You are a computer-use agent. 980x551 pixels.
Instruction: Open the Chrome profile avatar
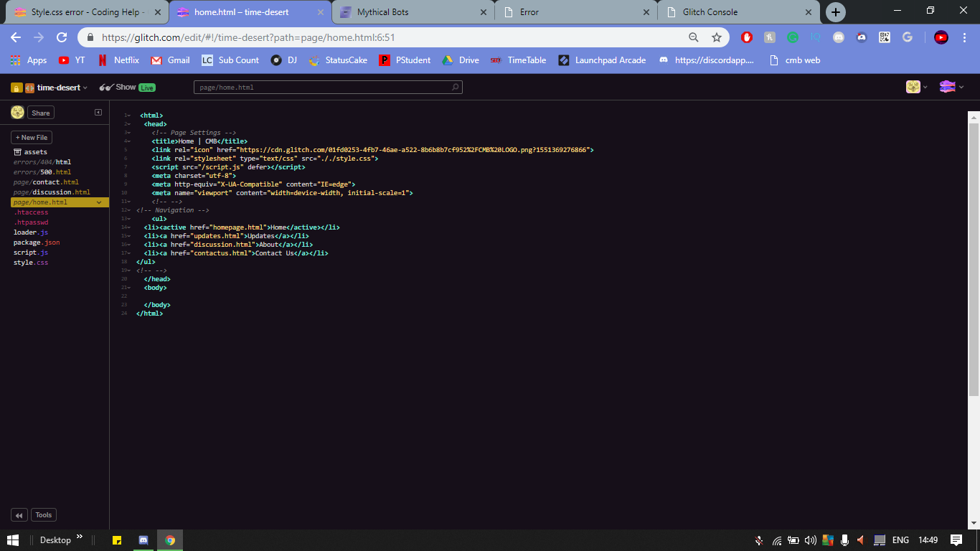pyautogui.click(x=941, y=37)
